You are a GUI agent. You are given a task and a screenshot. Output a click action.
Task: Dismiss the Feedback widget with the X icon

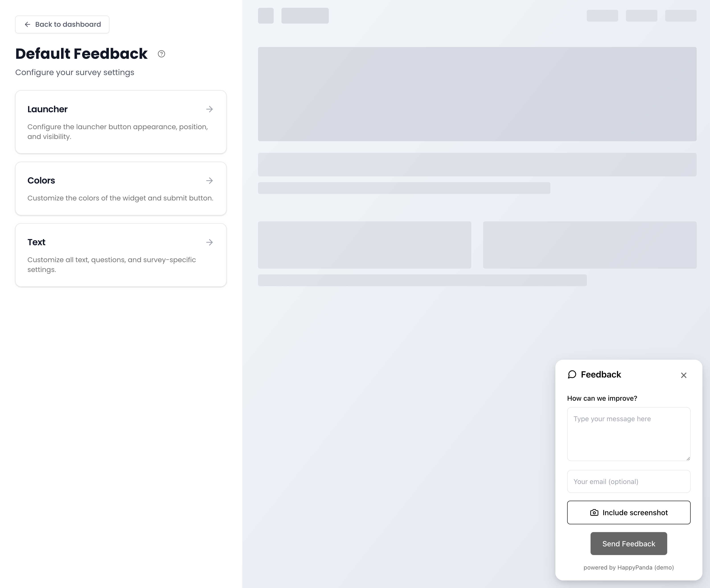click(x=684, y=375)
